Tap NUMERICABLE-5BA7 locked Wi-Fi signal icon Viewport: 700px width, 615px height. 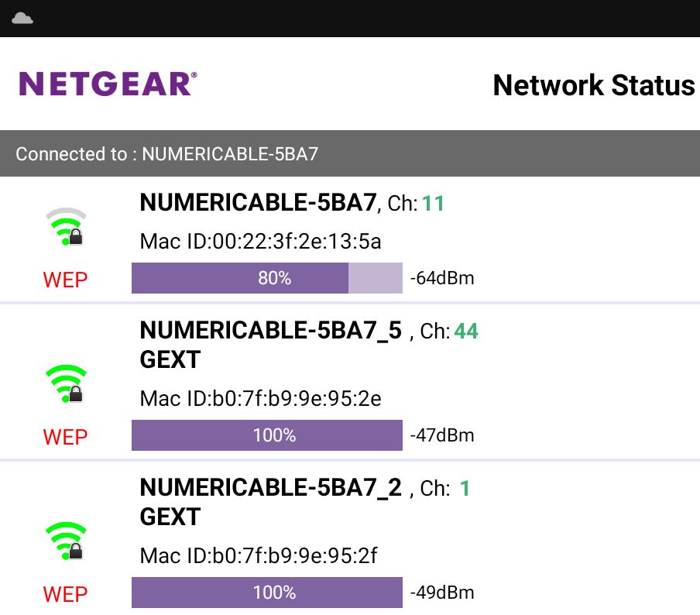[x=66, y=226]
